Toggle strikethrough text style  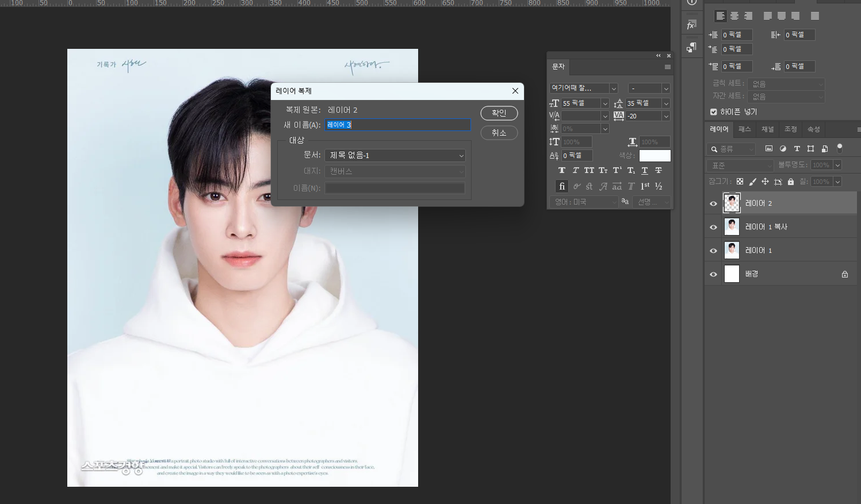click(x=659, y=171)
